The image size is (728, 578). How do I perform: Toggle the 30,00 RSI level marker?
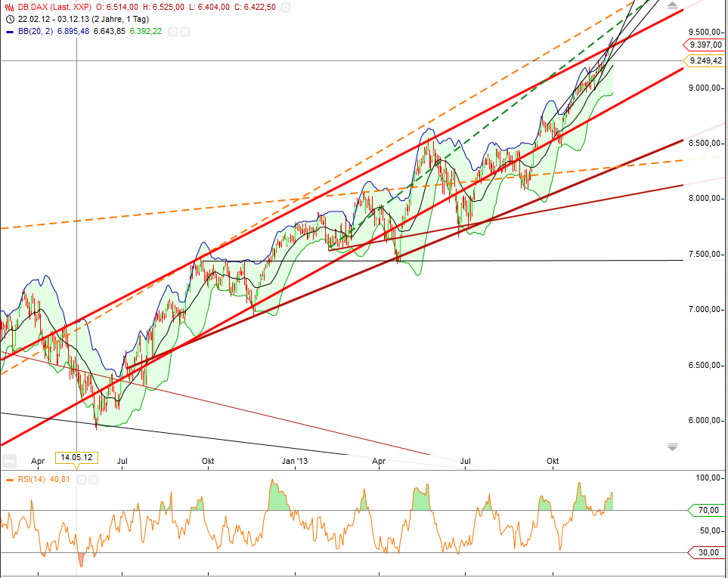point(707,552)
